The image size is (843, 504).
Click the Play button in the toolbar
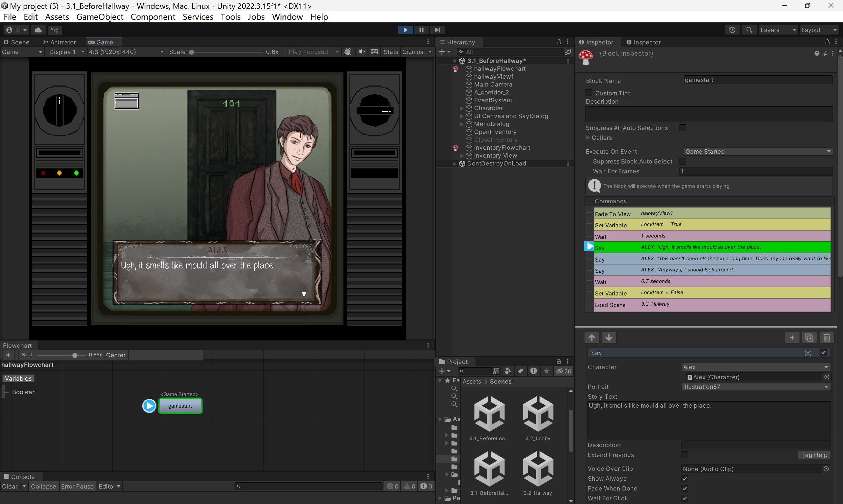pos(405,30)
